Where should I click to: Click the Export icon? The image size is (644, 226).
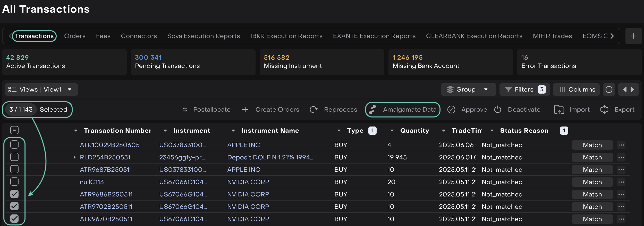[x=604, y=110]
